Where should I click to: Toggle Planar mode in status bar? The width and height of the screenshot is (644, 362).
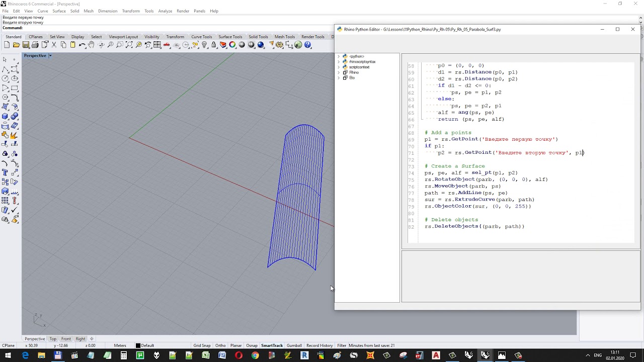coord(236,345)
